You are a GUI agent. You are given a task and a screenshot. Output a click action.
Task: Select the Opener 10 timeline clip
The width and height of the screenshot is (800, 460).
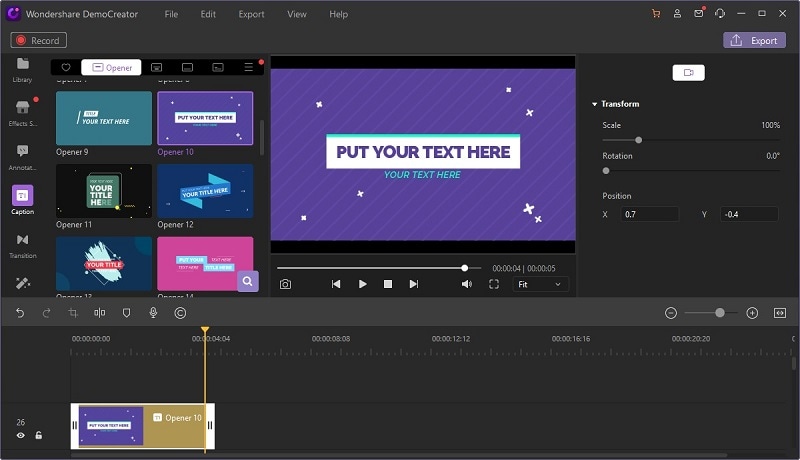[142, 426]
